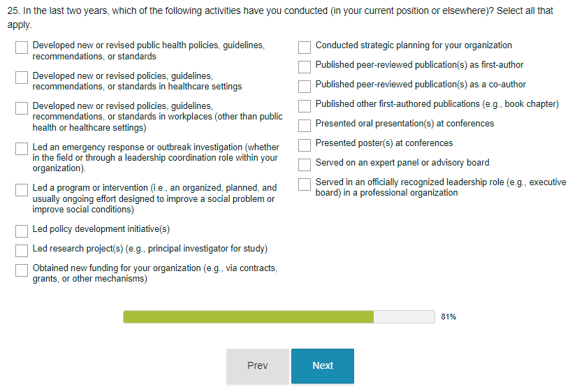584x392 pixels.
Task: Tick 'Presented oral presentation(s) at conferences'
Action: point(305,126)
